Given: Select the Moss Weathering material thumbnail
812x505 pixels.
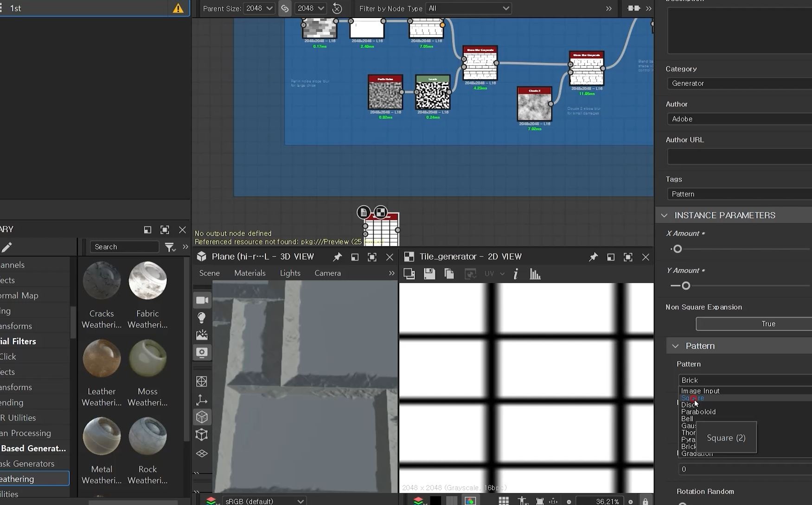Looking at the screenshot, I should 147,359.
